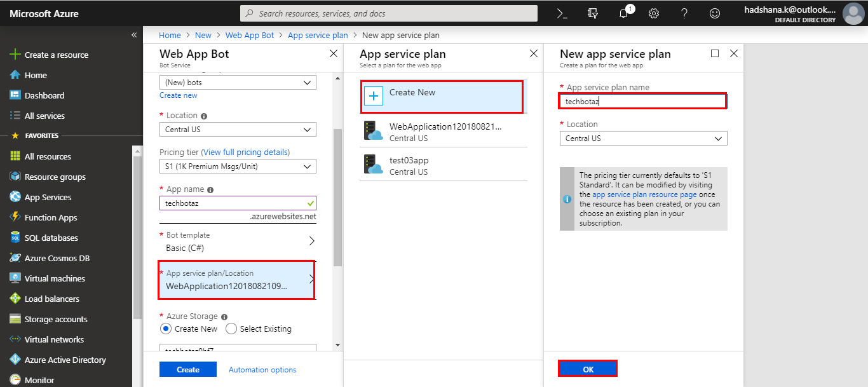Viewport: 868px width, 387px height.
Task: Close the App service plan blade
Action: (534, 54)
